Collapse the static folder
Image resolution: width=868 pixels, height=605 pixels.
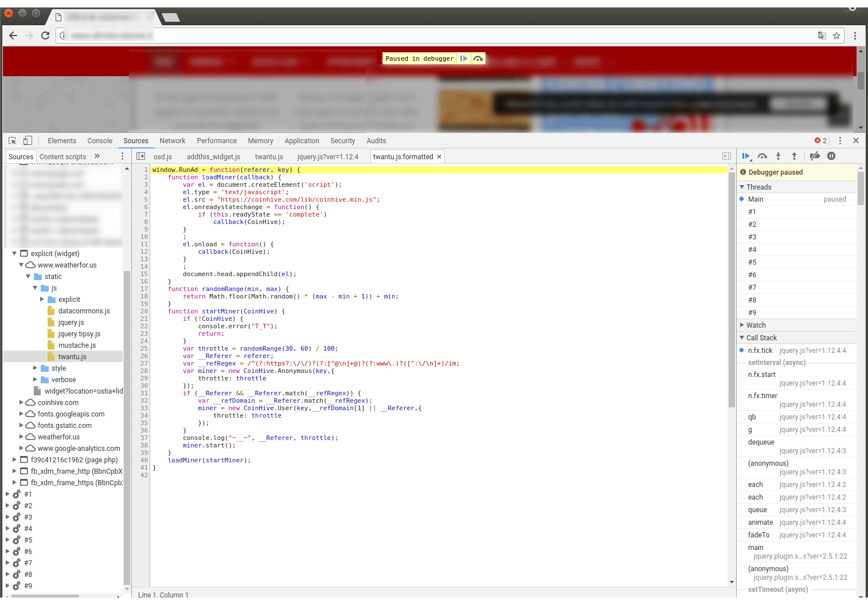point(28,276)
